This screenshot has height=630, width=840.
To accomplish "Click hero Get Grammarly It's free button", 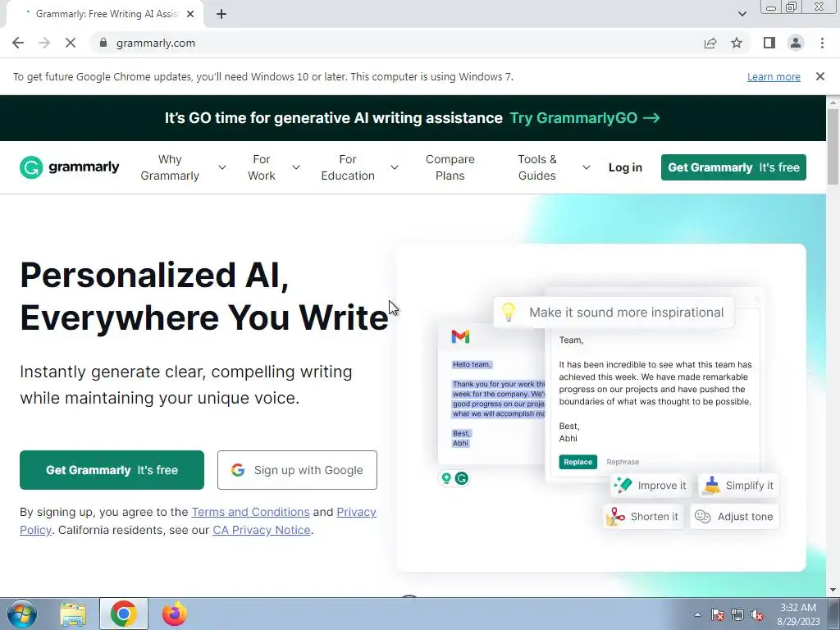I will [112, 470].
